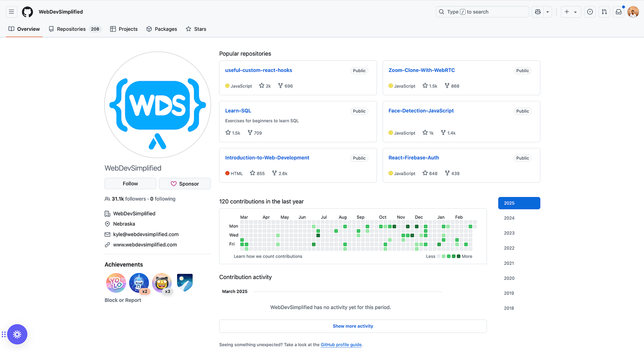Open the Pull Shark x2 achievement badge

(x=139, y=283)
